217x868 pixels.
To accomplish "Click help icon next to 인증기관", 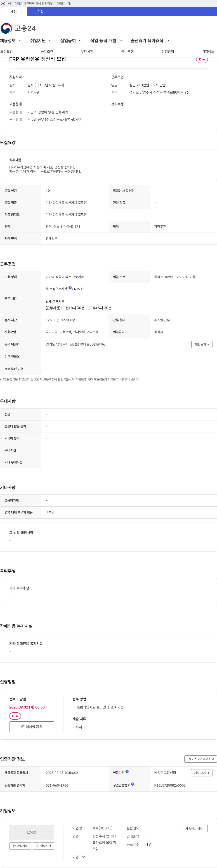I will [x=127, y=772].
